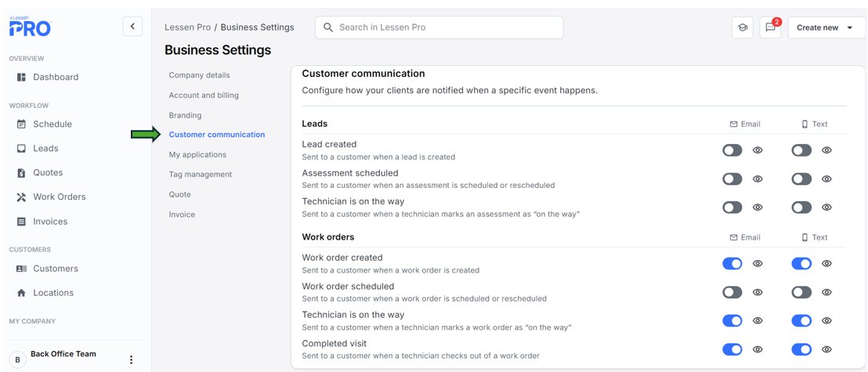The height and width of the screenshot is (372, 868).
Task: Open the graduation cap learning icon
Action: (743, 27)
